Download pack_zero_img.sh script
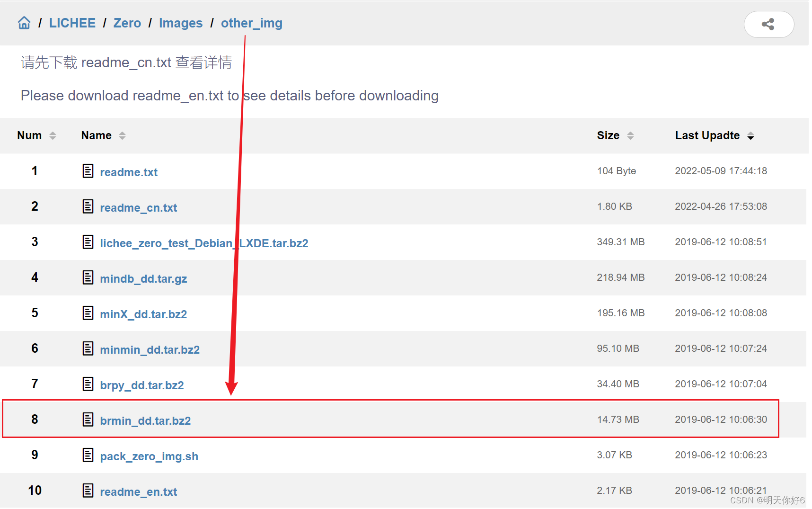 [149, 456]
